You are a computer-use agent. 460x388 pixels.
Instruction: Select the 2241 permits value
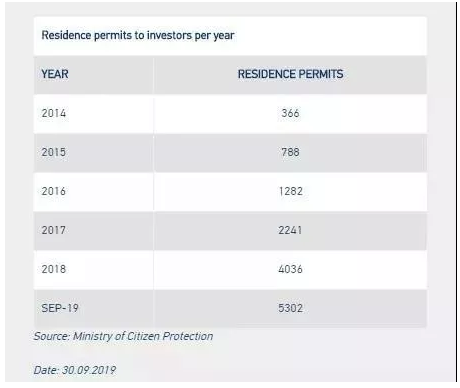click(x=290, y=230)
